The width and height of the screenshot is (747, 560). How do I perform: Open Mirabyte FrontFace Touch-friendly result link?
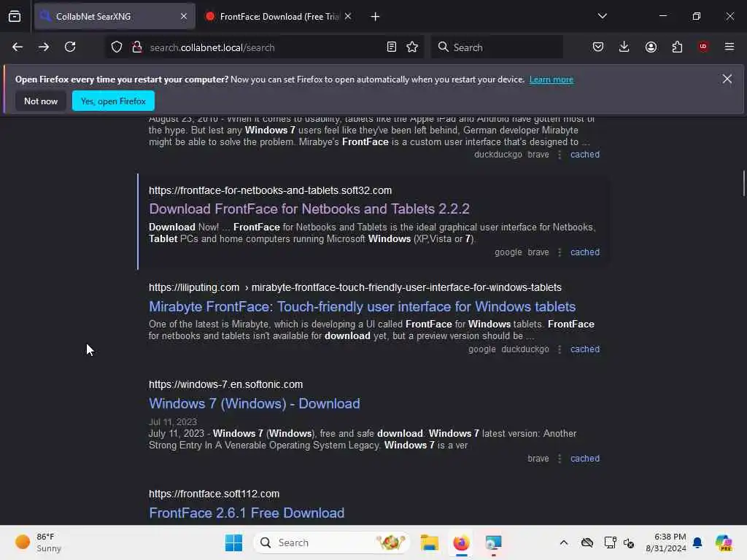362,307
